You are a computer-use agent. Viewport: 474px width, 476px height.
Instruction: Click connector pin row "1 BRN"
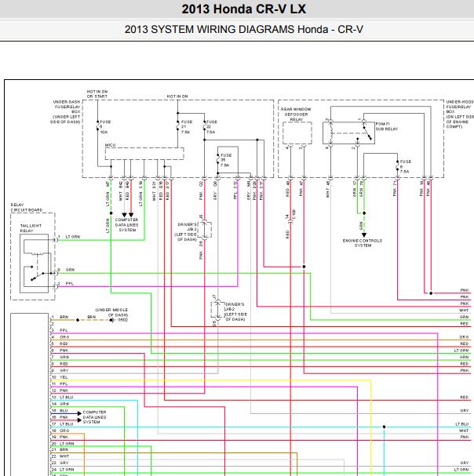60,317
